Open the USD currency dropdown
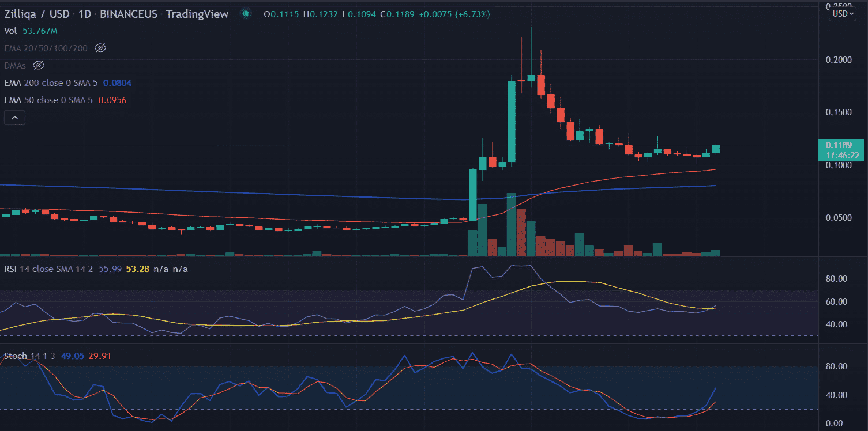Viewport: 868px width, 431px height. (x=843, y=14)
